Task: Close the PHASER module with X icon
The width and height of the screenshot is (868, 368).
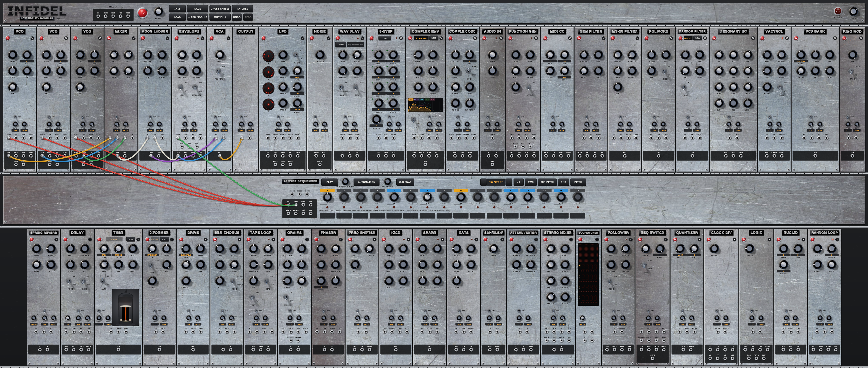Action: 341,239
